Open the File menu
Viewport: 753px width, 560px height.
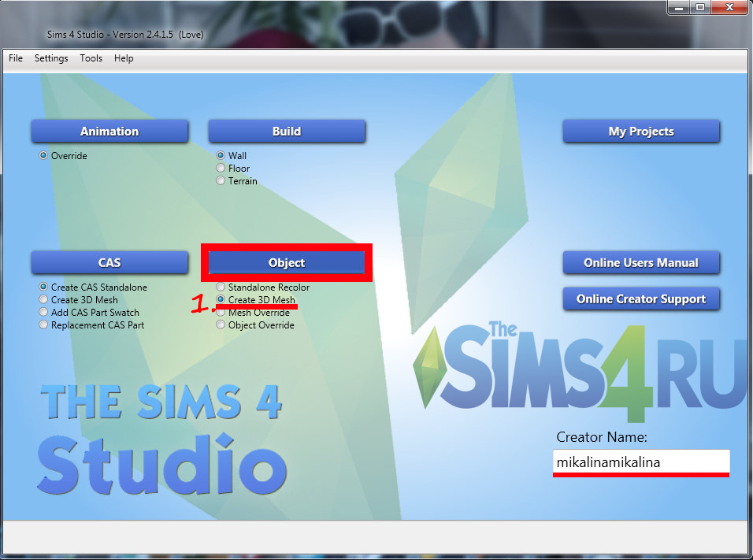16,58
